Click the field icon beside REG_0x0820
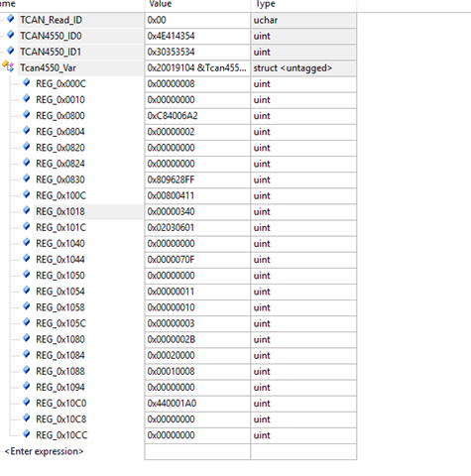Screen dimensions: 471x476 coord(27,146)
